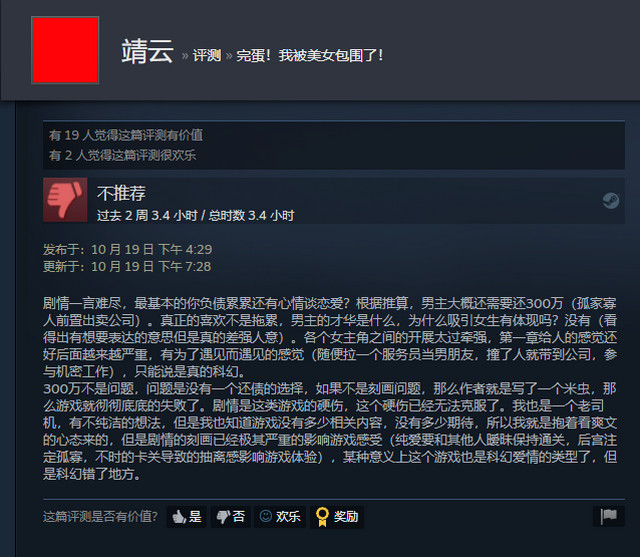This screenshot has height=557, width=640.
Task: Click the 有 19 人觉得这篇评测有价值 line
Action: [126, 135]
